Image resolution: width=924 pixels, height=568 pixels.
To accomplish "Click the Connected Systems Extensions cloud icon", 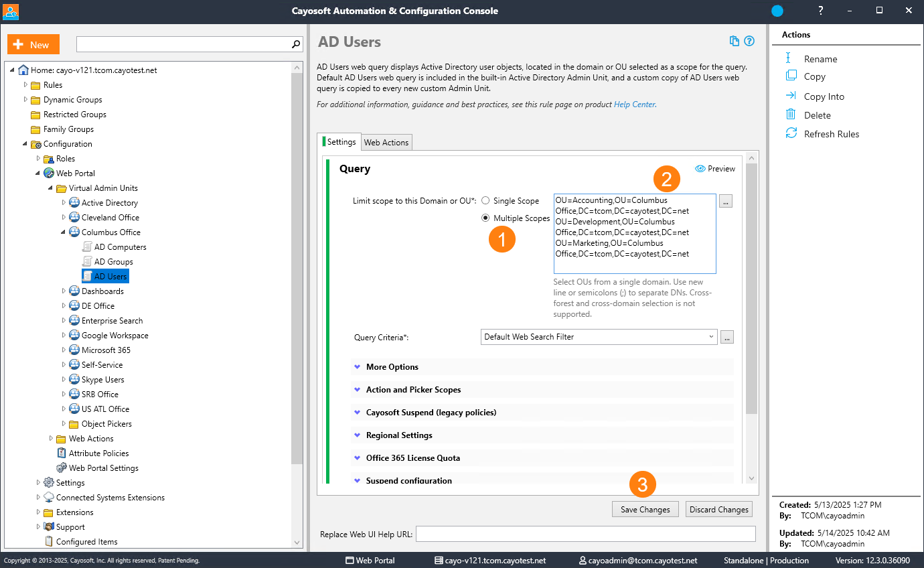I will tap(49, 497).
